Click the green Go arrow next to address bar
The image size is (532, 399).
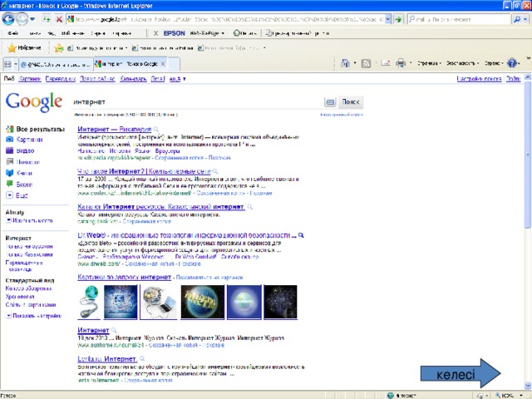398,19
